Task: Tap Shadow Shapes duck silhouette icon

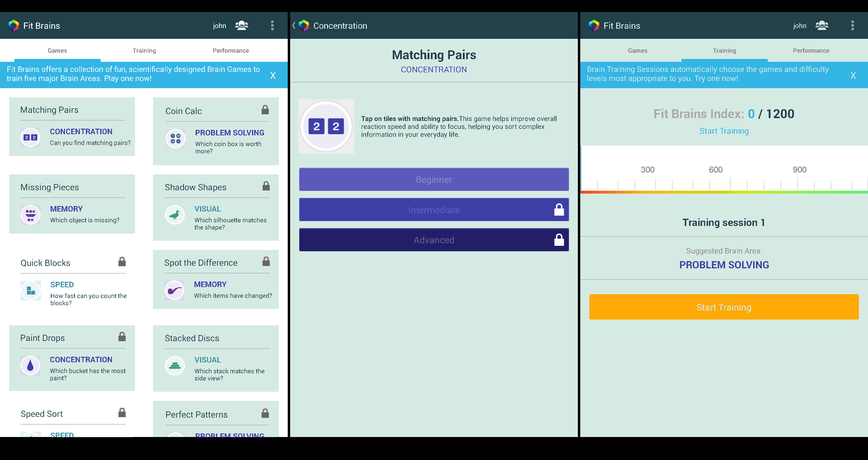Action: [175, 215]
